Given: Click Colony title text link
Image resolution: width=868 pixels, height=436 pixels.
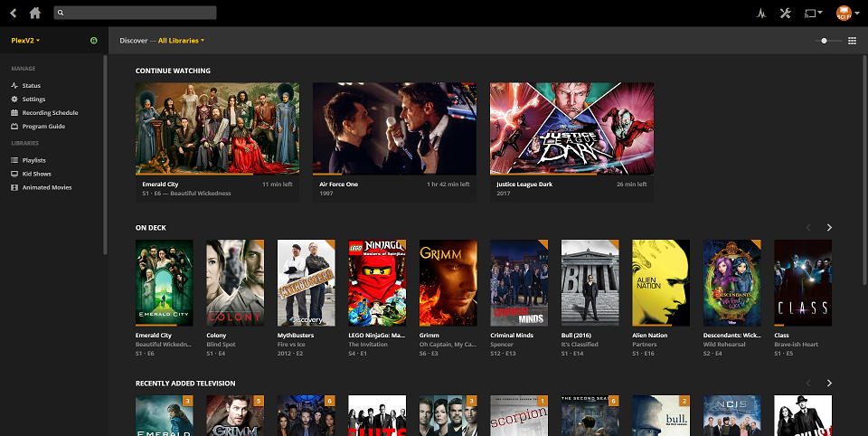Looking at the screenshot, I should (216, 336).
